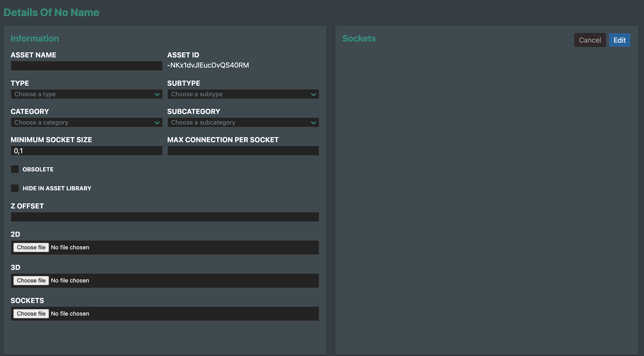Click 'No file chosen' text beside 2D

[x=70, y=247]
